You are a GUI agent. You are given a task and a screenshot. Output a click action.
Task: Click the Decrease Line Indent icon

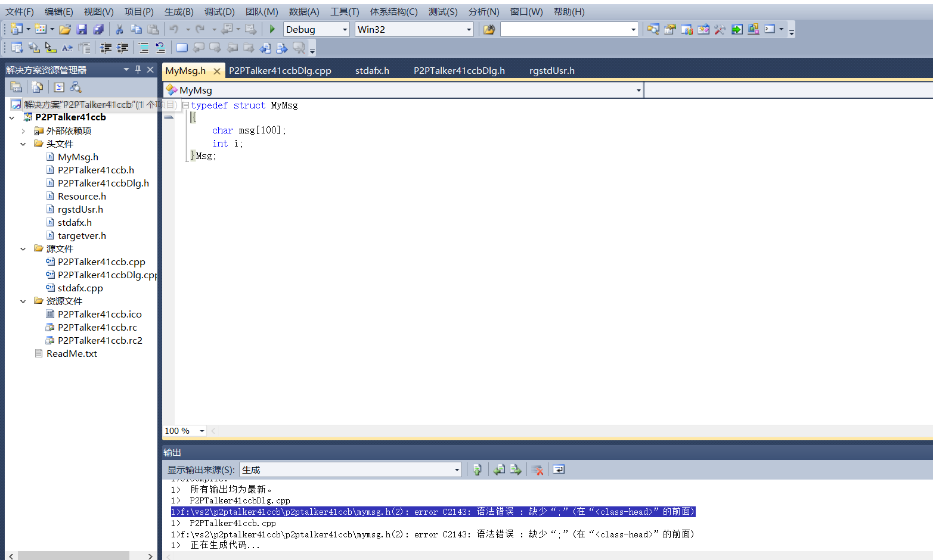point(106,48)
